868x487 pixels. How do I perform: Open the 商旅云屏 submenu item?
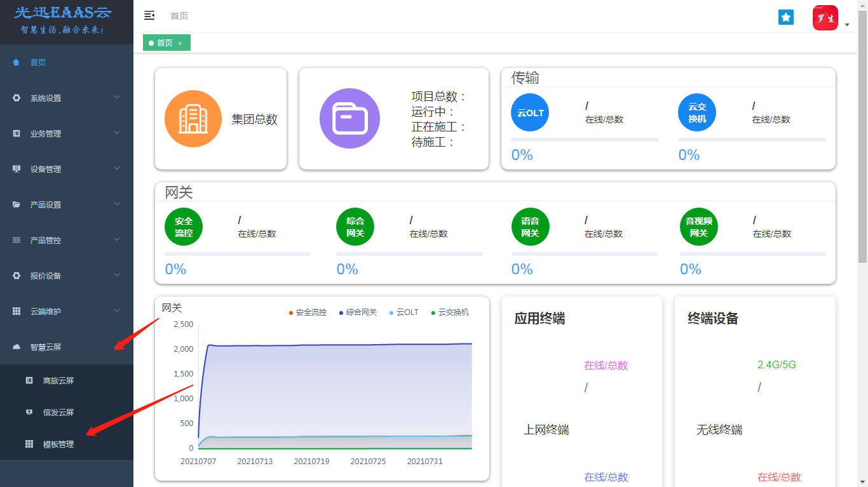[x=58, y=381]
